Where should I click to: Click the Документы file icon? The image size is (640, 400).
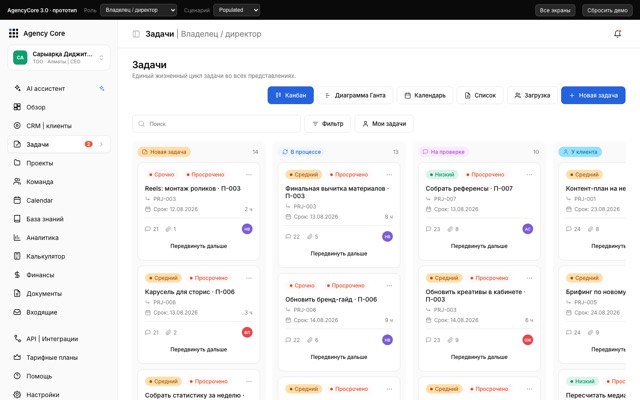click(x=17, y=293)
